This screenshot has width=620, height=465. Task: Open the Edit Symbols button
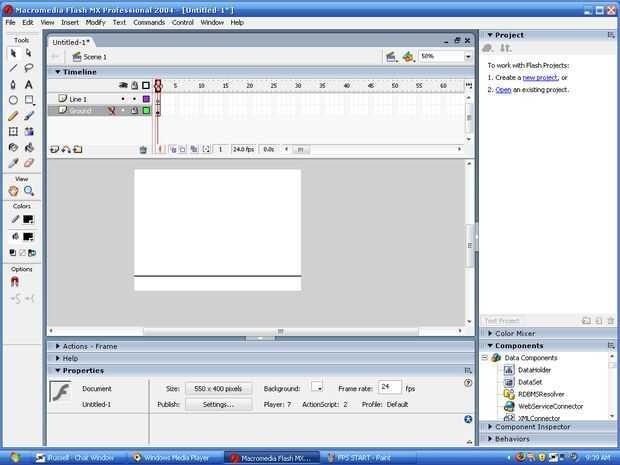click(x=408, y=57)
